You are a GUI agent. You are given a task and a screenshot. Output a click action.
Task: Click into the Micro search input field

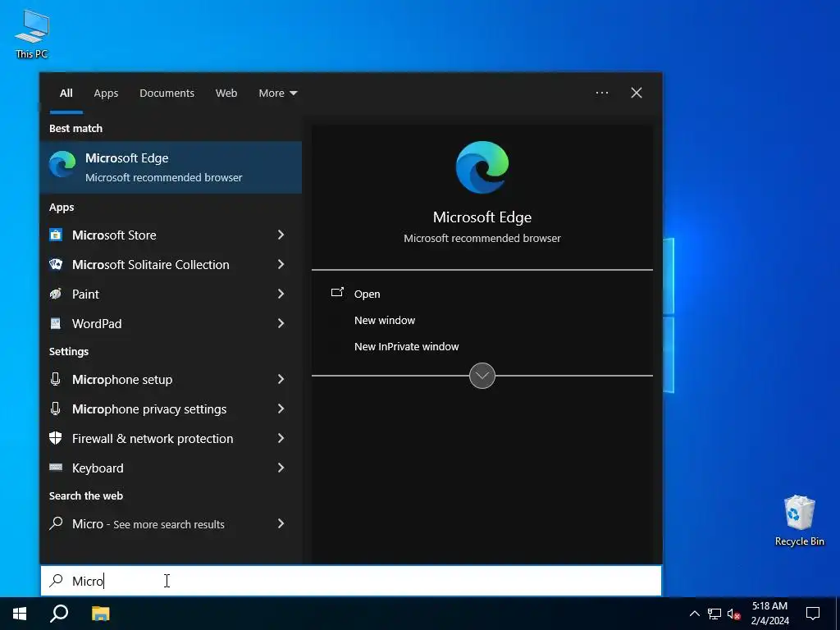tap(351, 581)
